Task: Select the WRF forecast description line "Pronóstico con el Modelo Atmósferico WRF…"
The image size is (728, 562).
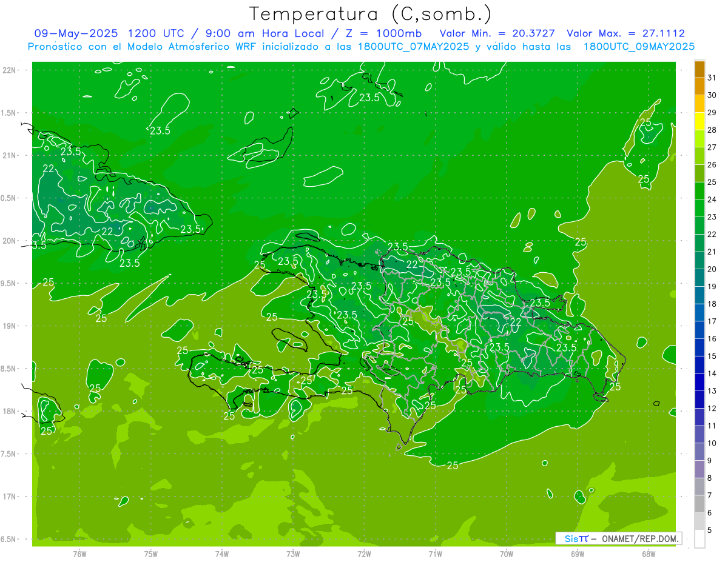Action: (361, 47)
